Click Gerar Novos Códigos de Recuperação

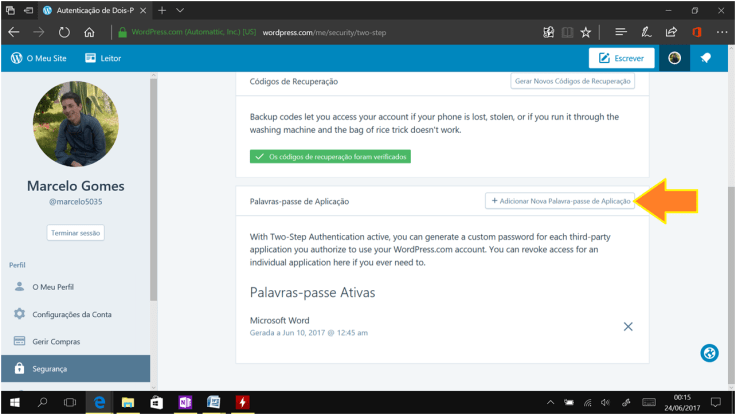572,81
